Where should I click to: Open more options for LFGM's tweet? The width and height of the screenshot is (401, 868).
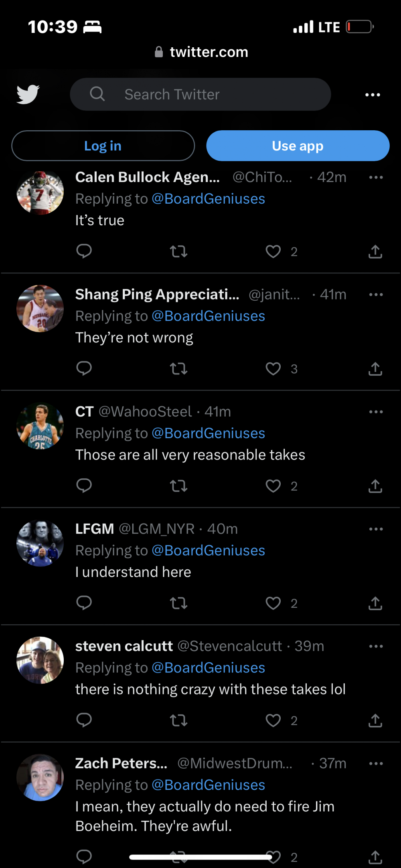click(376, 529)
